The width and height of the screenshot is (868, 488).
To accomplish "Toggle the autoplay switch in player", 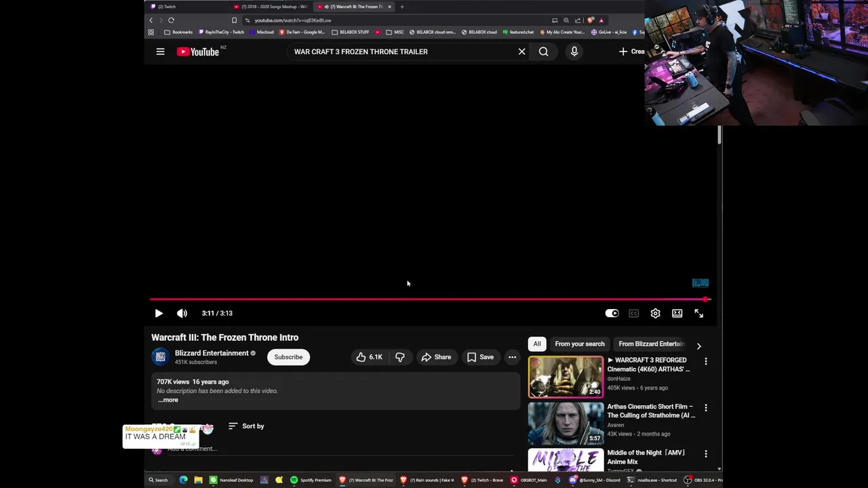I will [612, 313].
